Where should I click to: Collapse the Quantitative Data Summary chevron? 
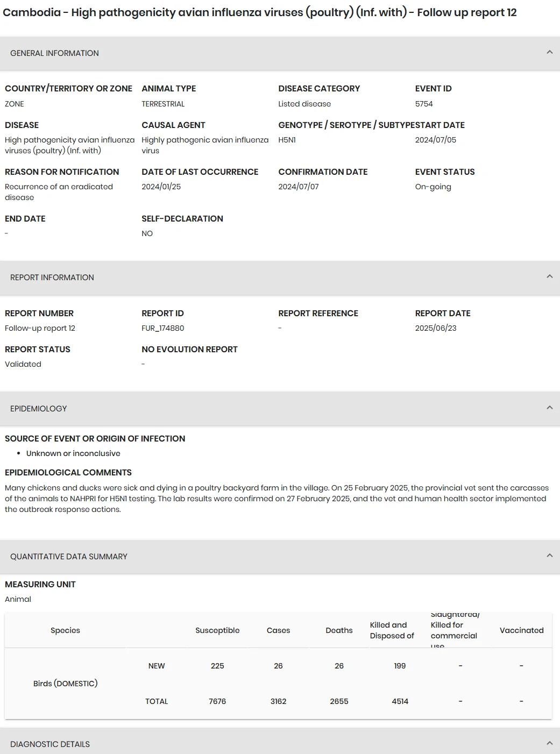(x=549, y=556)
